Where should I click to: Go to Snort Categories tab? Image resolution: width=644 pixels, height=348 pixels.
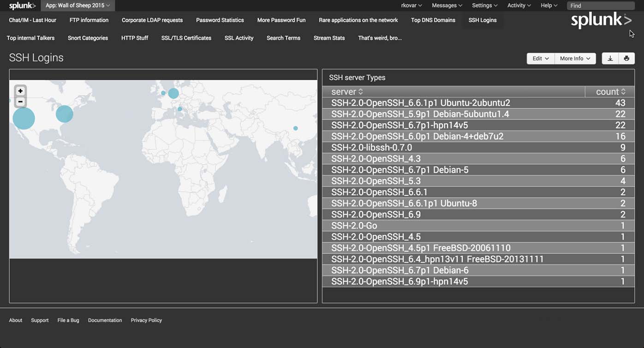click(x=88, y=38)
